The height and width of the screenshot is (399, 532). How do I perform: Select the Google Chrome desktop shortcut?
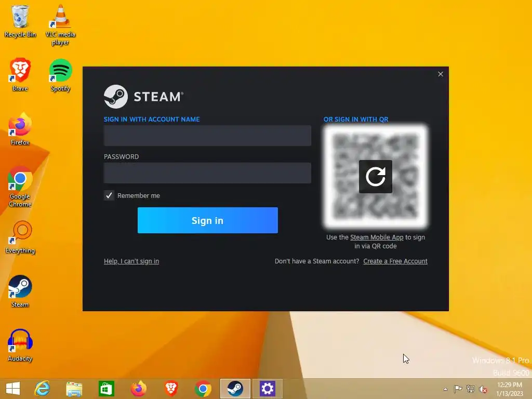[x=20, y=187]
